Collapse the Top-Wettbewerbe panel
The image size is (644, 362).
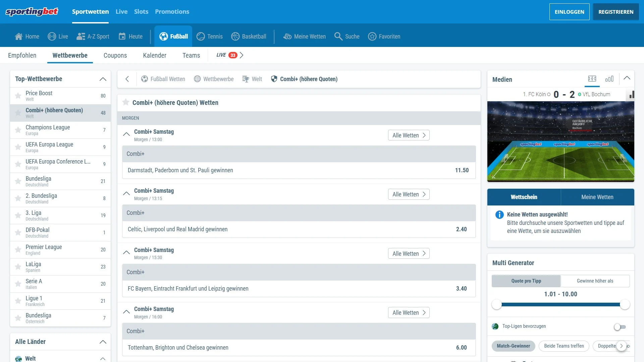[x=103, y=79]
